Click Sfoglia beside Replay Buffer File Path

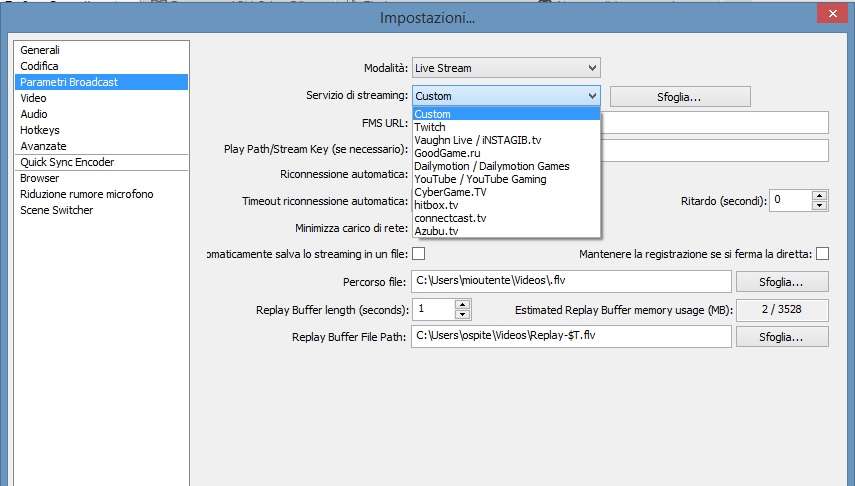(782, 337)
